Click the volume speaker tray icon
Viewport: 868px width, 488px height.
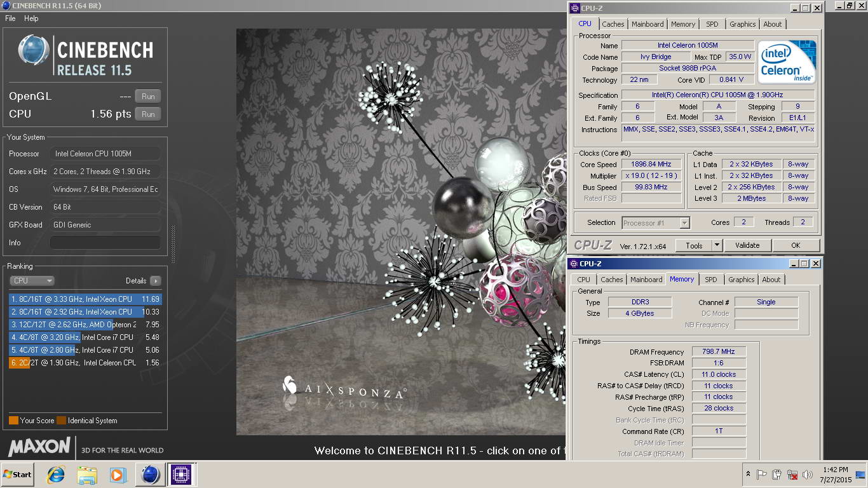point(808,474)
